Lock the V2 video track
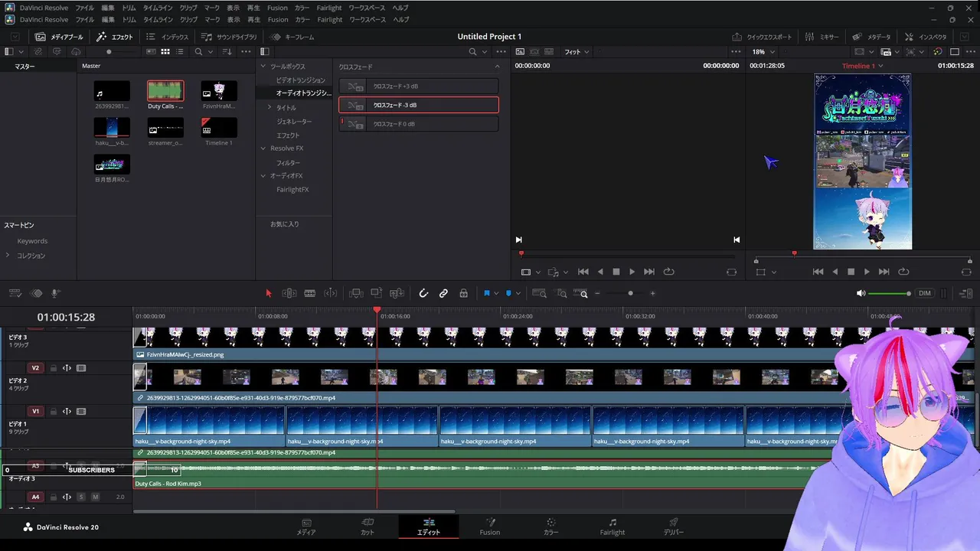 click(x=54, y=368)
